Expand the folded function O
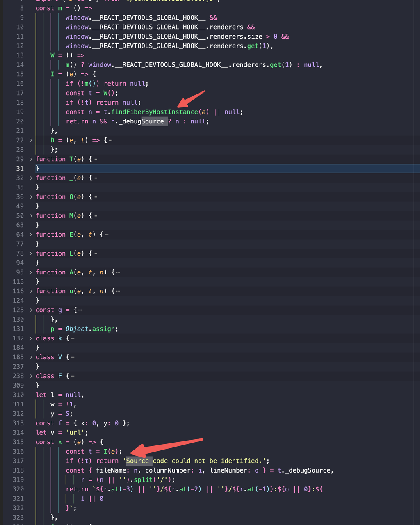420x525 pixels. [31, 196]
